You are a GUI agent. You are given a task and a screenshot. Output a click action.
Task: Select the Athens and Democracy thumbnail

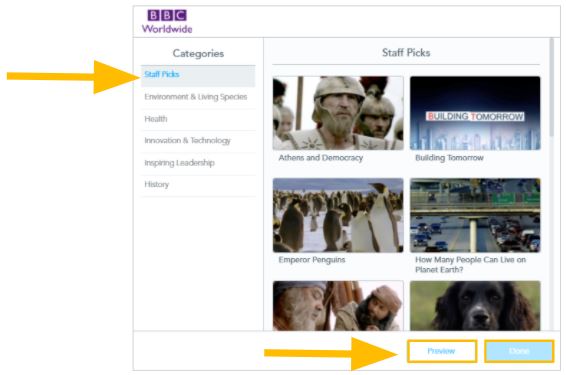[338, 113]
